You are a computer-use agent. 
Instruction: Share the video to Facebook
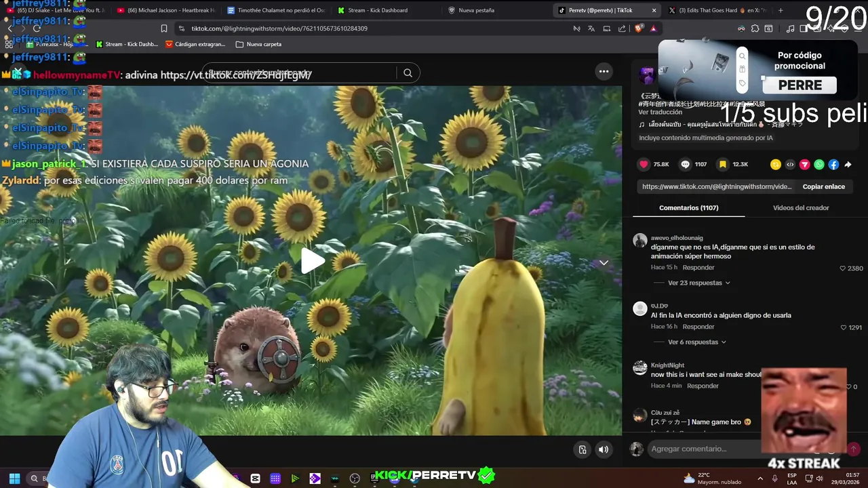833,164
